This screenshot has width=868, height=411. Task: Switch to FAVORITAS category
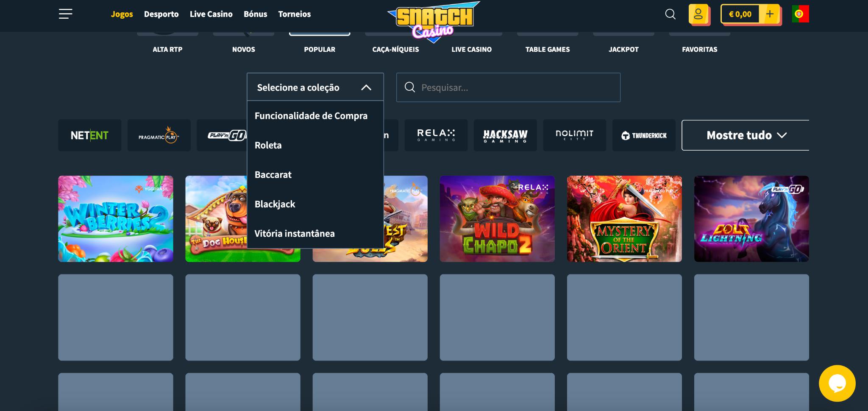tap(700, 49)
